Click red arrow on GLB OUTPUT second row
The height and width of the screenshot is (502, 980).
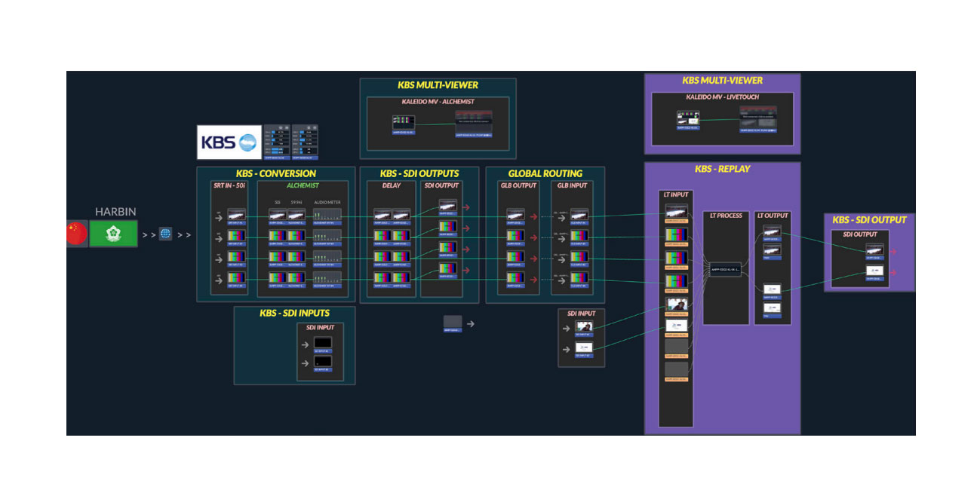tap(533, 237)
